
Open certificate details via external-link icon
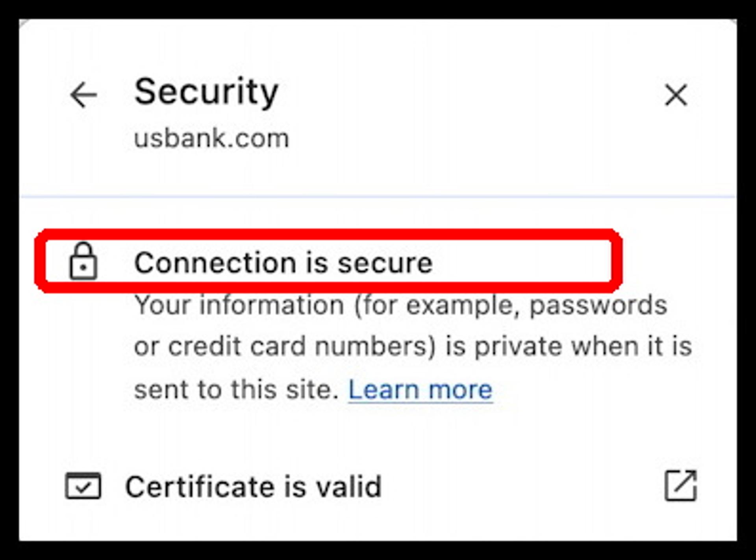(680, 486)
